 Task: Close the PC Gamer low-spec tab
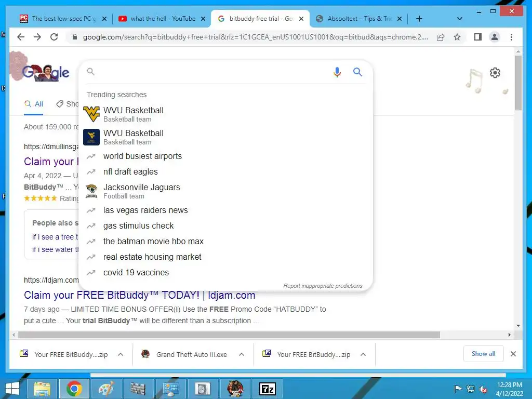point(104,19)
